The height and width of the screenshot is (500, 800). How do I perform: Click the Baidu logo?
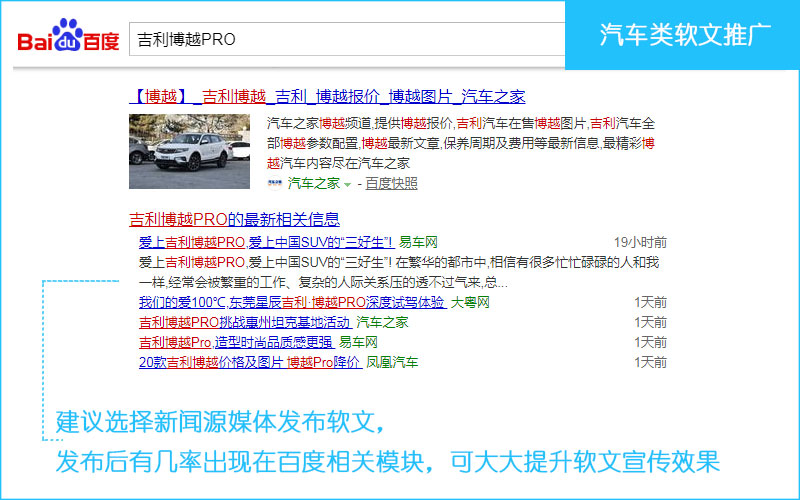coord(68,36)
